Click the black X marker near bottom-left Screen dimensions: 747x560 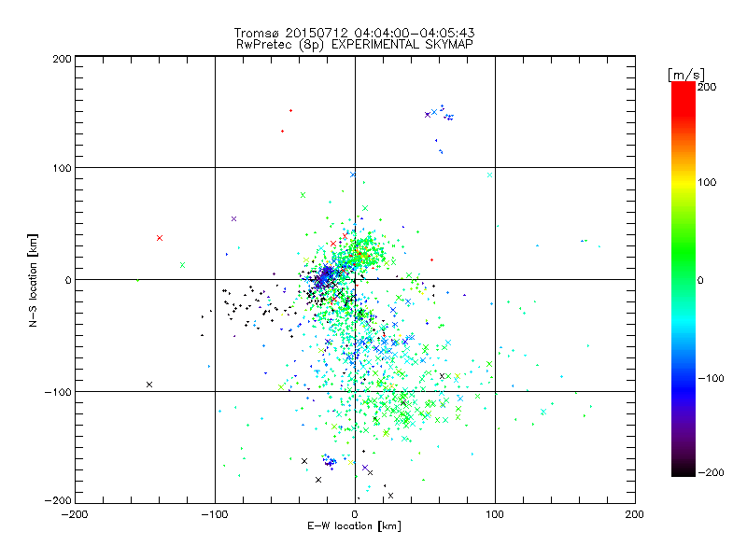(x=149, y=385)
